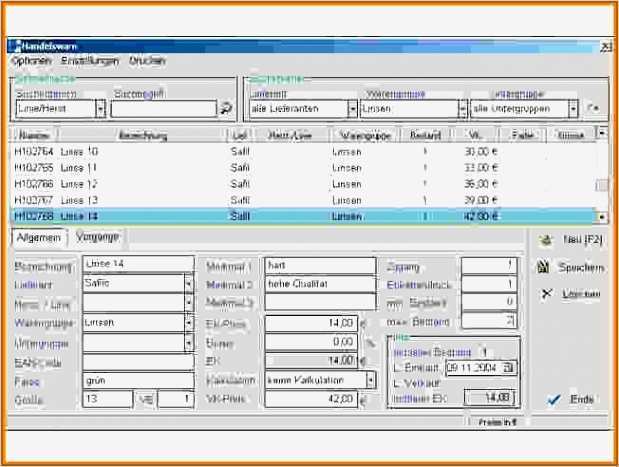Click the Bezeichnung field containing Linse 14

138,264
